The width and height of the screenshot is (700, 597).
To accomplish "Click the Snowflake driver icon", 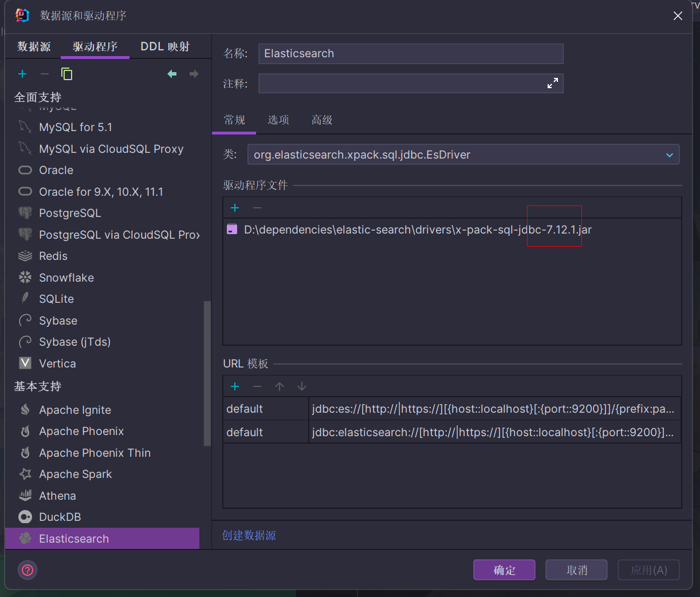I will click(x=25, y=278).
